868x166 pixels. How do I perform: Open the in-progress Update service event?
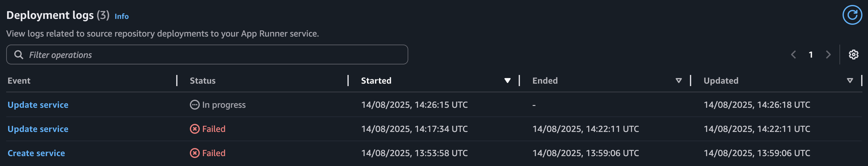tap(38, 105)
